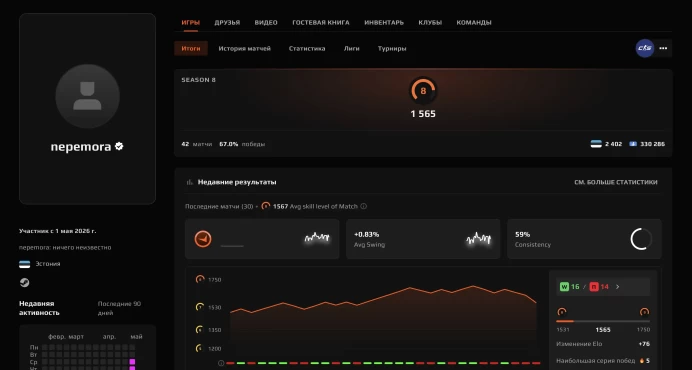Open СМ. БОЛЬШЕ СТАТИСТИКИ link

(616, 182)
